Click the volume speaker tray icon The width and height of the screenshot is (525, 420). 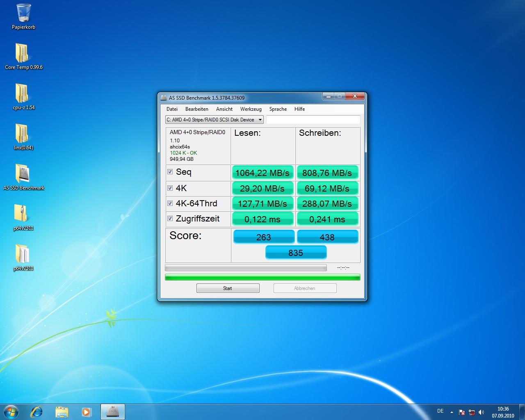click(481, 412)
